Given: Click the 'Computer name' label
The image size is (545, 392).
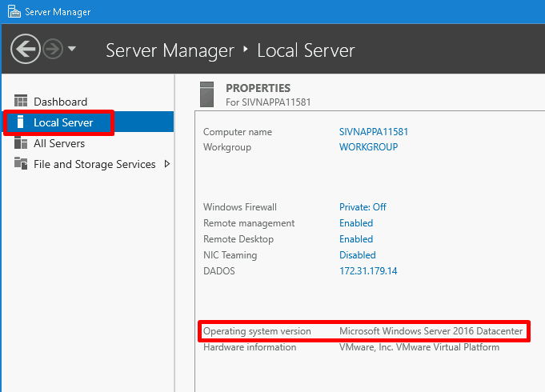Looking at the screenshot, I should pyautogui.click(x=238, y=132).
